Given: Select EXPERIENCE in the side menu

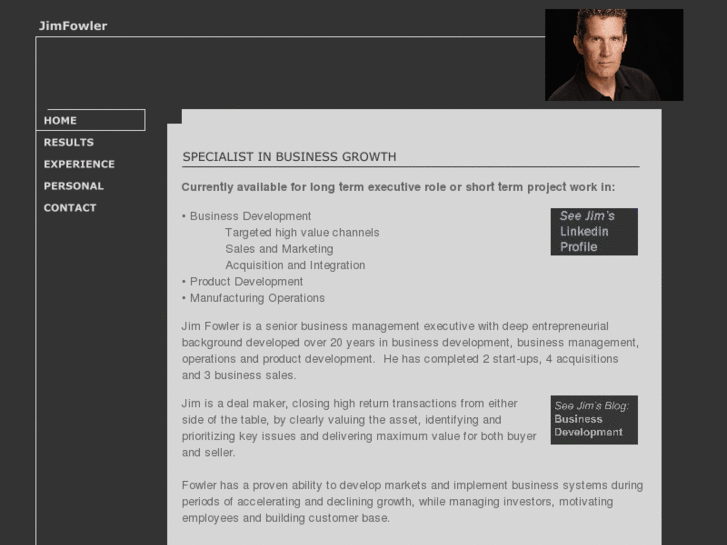Looking at the screenshot, I should coord(79,164).
